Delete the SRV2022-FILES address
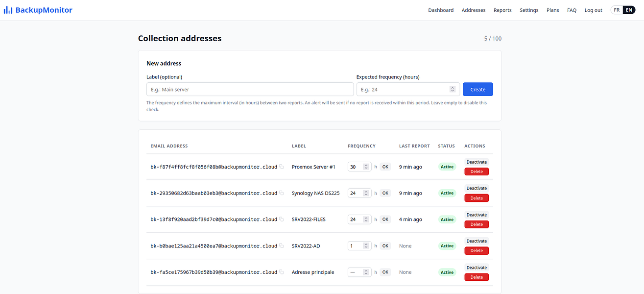Image resolution: width=644 pixels, height=294 pixels. (x=477, y=224)
